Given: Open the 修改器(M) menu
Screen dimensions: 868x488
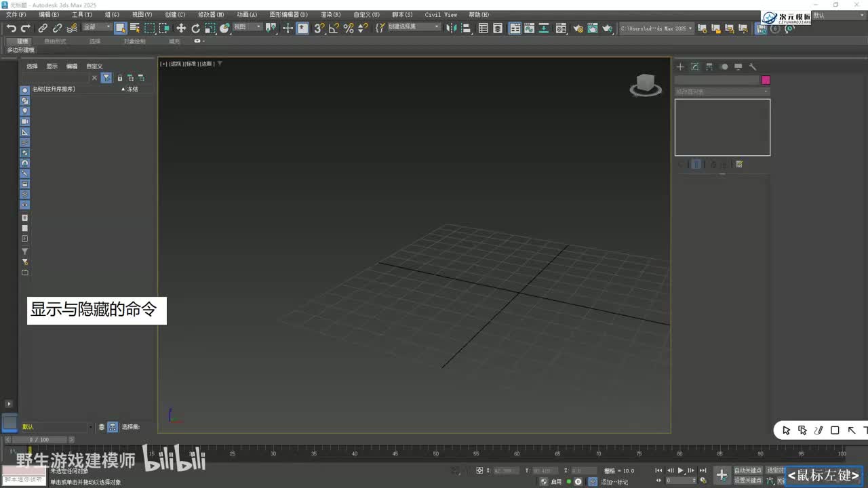Looking at the screenshot, I should 211,14.
